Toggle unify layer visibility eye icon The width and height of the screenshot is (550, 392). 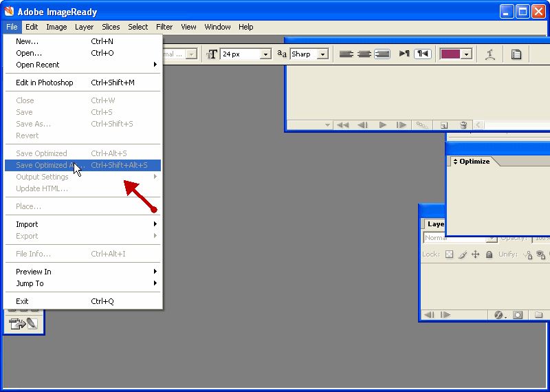(541, 254)
